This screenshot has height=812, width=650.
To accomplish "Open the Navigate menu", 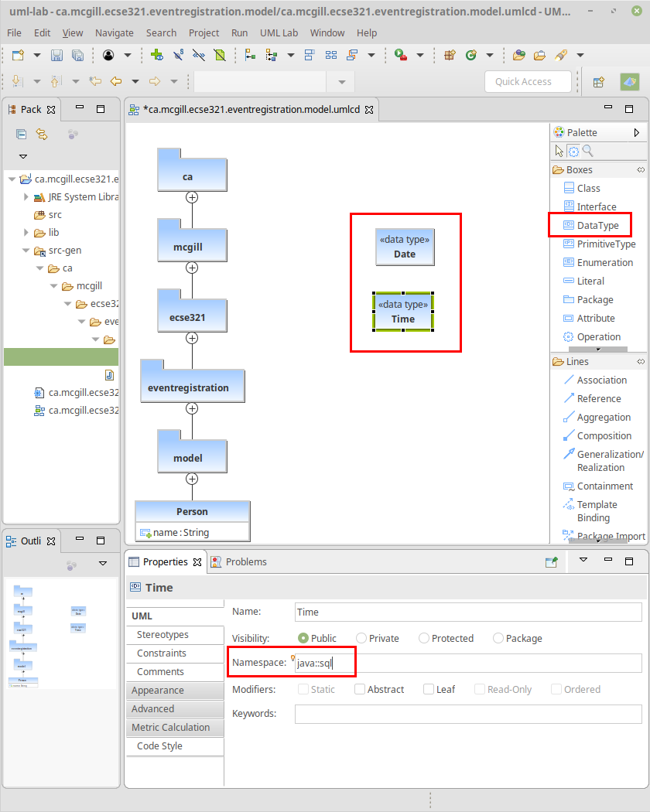I will (114, 32).
